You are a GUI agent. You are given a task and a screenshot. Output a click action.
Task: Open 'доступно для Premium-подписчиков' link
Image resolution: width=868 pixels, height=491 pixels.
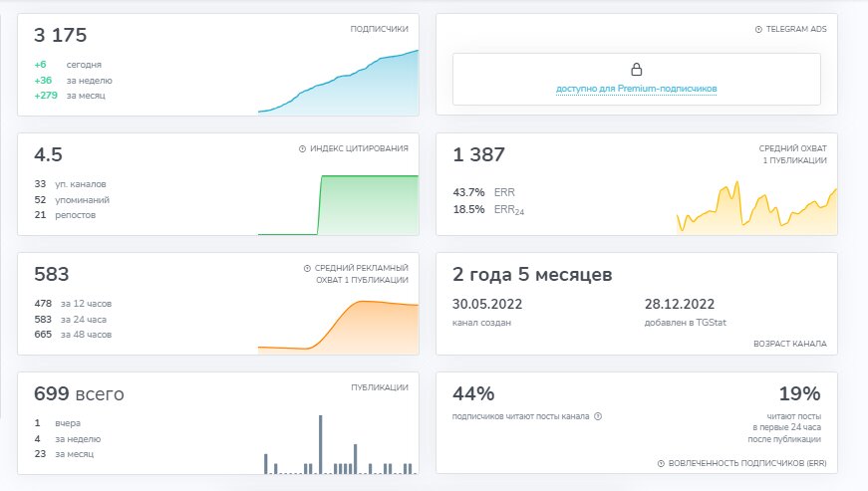pos(636,90)
